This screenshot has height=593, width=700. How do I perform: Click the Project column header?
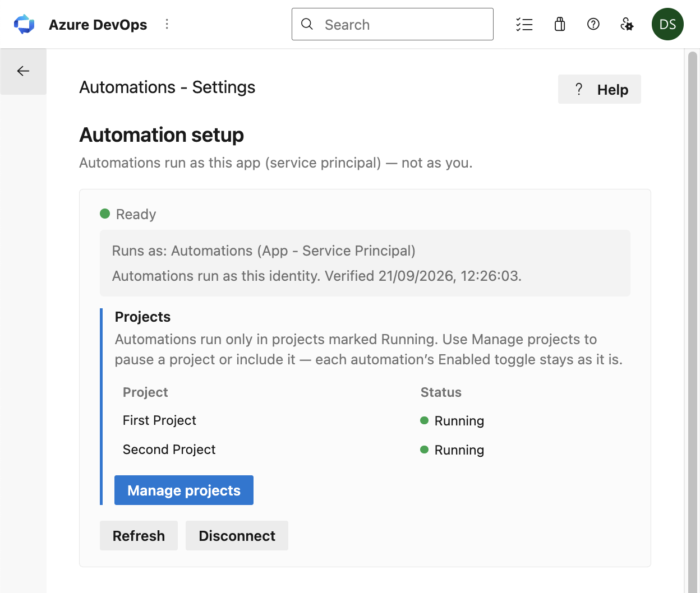[145, 392]
